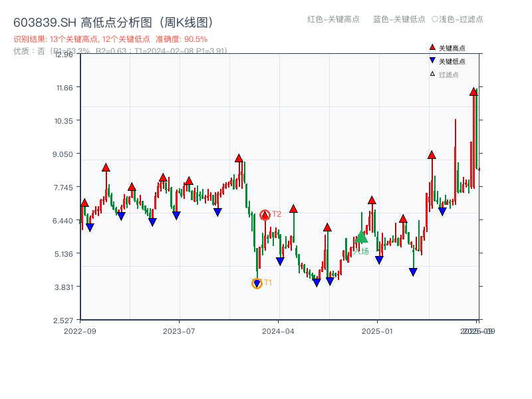Click hollow 过滤点 triangle in chart legend
The image size is (532, 399).
[432, 74]
